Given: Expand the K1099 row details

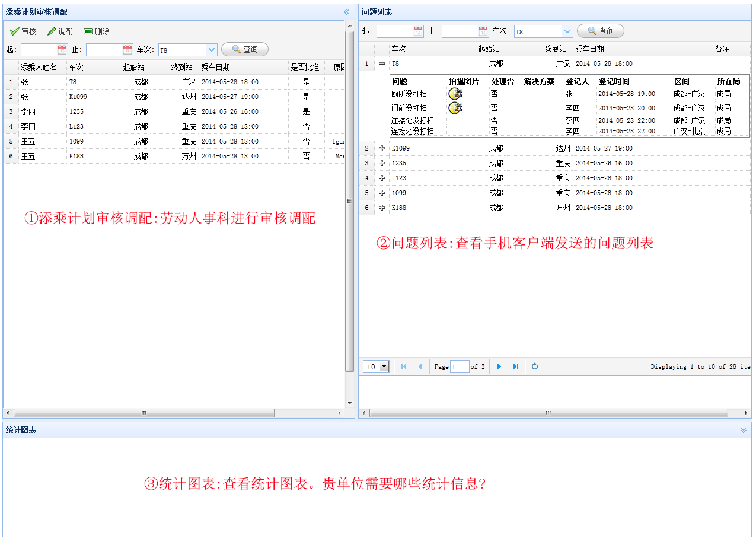Looking at the screenshot, I should 382,148.
